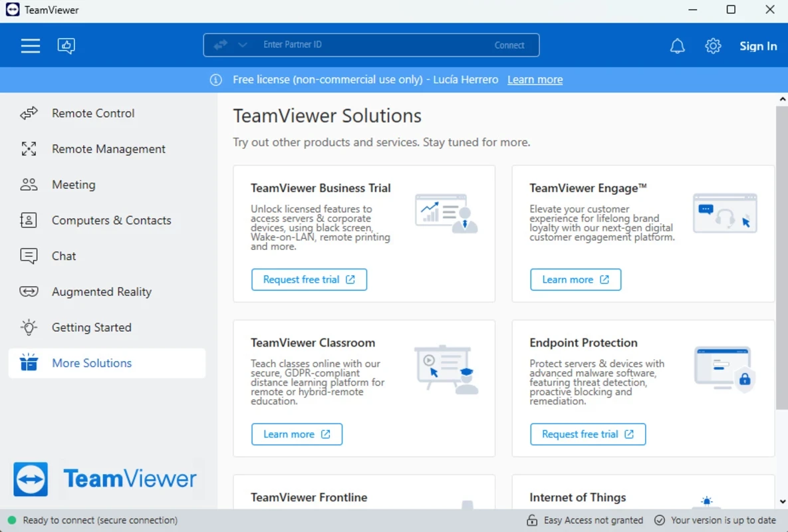Click the Getting Started lightbulb icon
This screenshot has height=532, width=788.
(29, 327)
